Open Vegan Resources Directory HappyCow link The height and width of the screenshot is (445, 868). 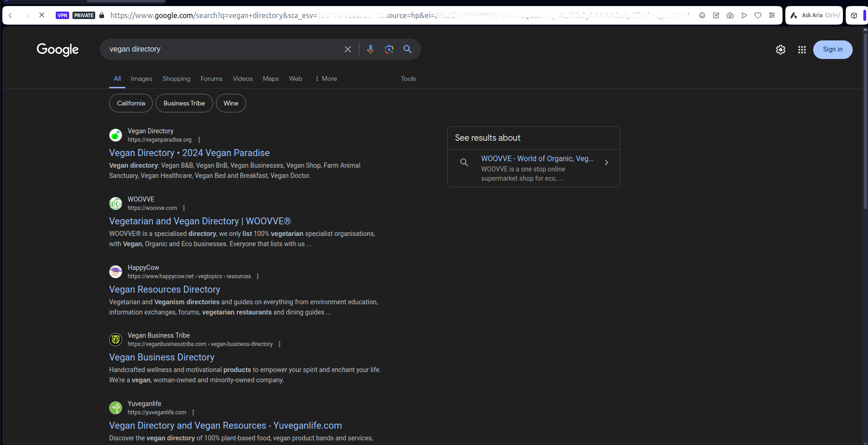[x=164, y=289]
